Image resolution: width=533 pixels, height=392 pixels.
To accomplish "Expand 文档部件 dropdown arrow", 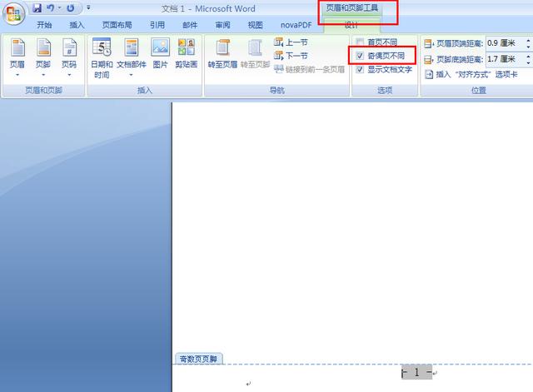I will (x=132, y=75).
